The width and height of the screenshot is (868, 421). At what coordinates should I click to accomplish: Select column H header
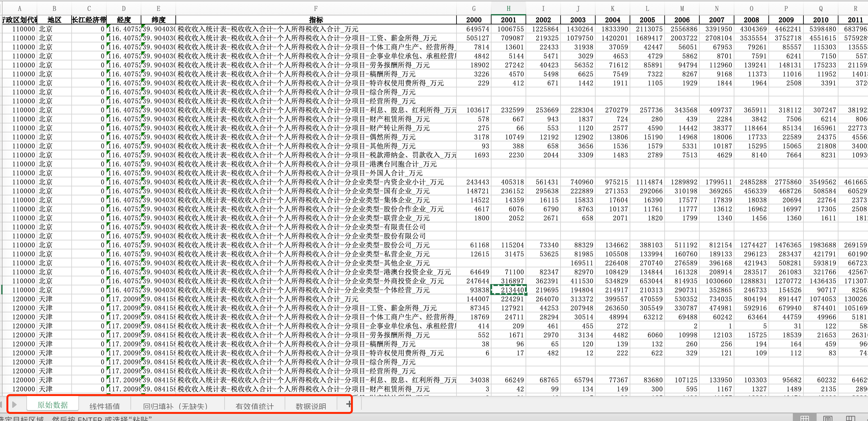(509, 8)
